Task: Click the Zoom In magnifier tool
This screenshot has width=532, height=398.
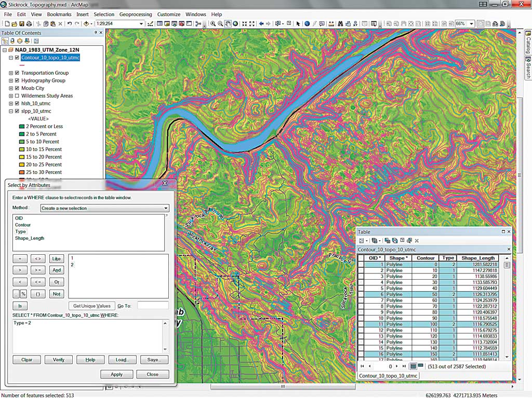Action: [213, 24]
